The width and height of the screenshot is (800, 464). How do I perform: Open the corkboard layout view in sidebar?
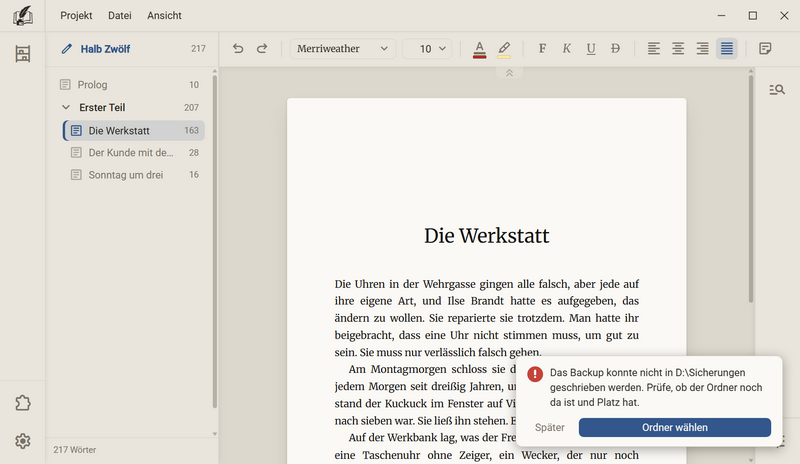point(22,54)
